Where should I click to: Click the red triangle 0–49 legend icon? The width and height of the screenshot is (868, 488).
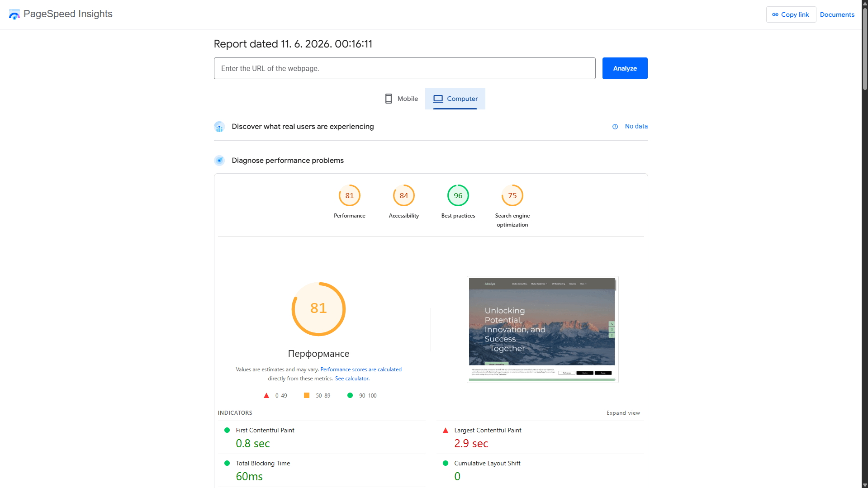click(x=266, y=395)
